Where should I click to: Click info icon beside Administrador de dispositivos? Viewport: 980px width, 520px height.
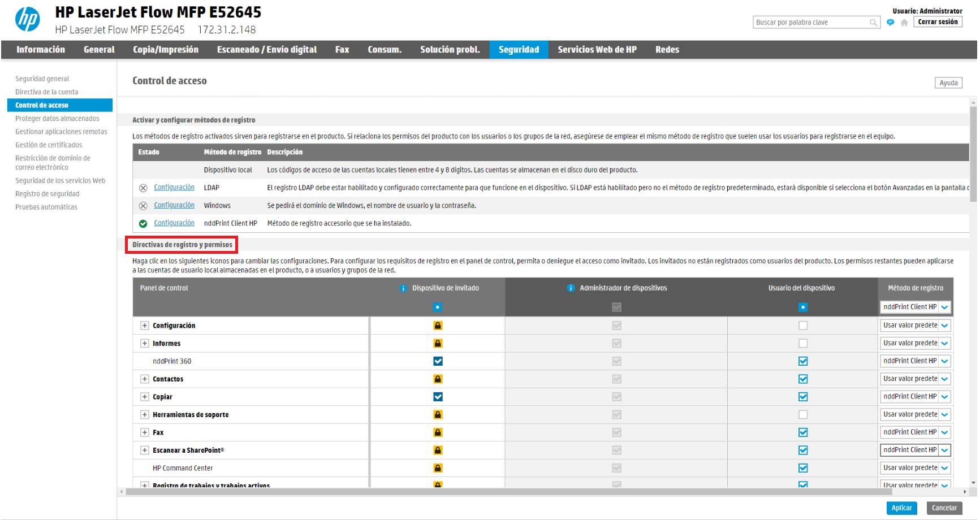pyautogui.click(x=571, y=288)
